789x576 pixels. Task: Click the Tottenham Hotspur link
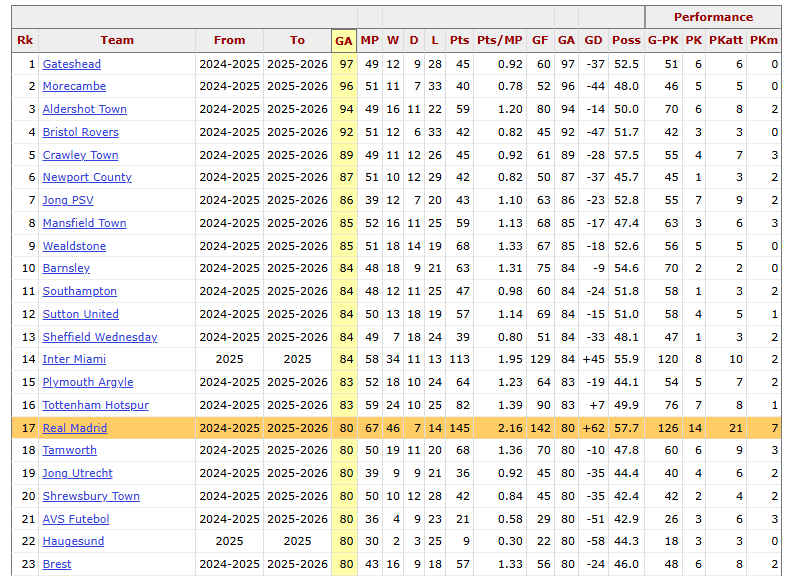pyautogui.click(x=96, y=405)
